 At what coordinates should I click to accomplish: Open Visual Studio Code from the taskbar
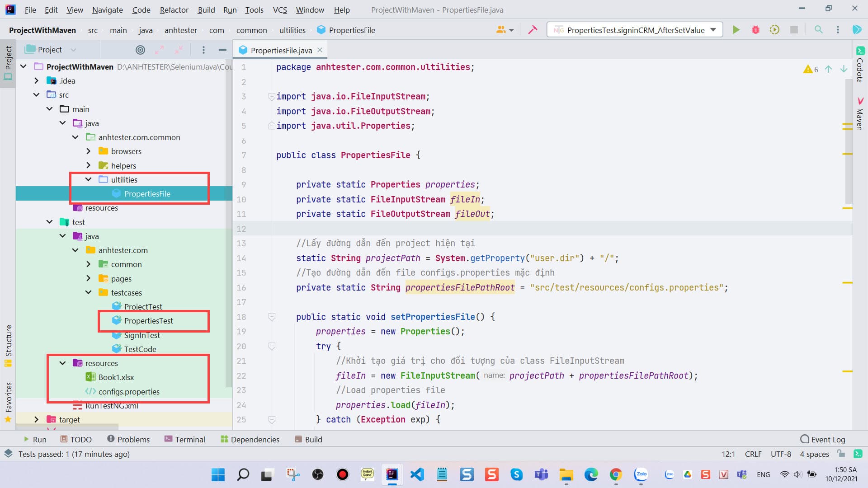pos(417,474)
